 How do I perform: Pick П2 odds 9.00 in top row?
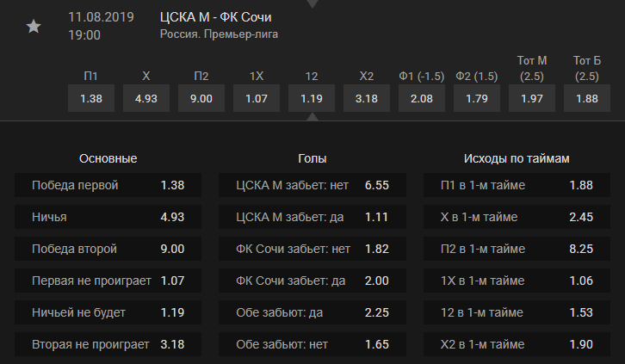(x=201, y=98)
